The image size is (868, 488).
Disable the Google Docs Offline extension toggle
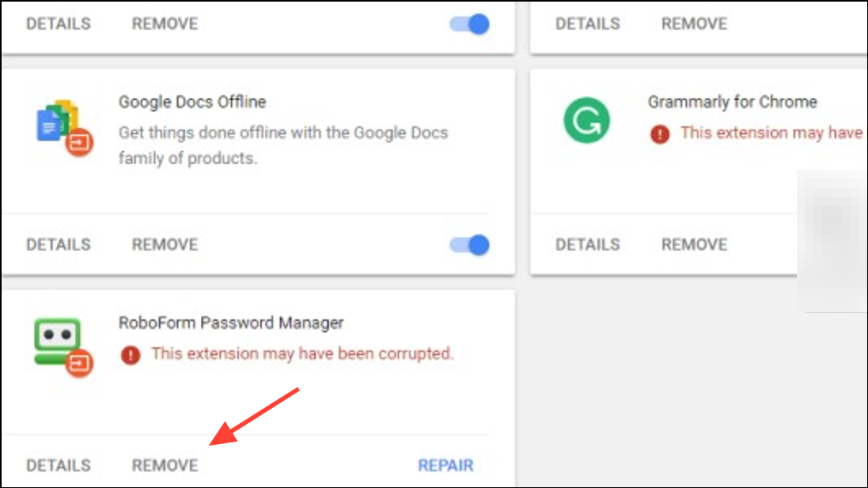pos(470,244)
